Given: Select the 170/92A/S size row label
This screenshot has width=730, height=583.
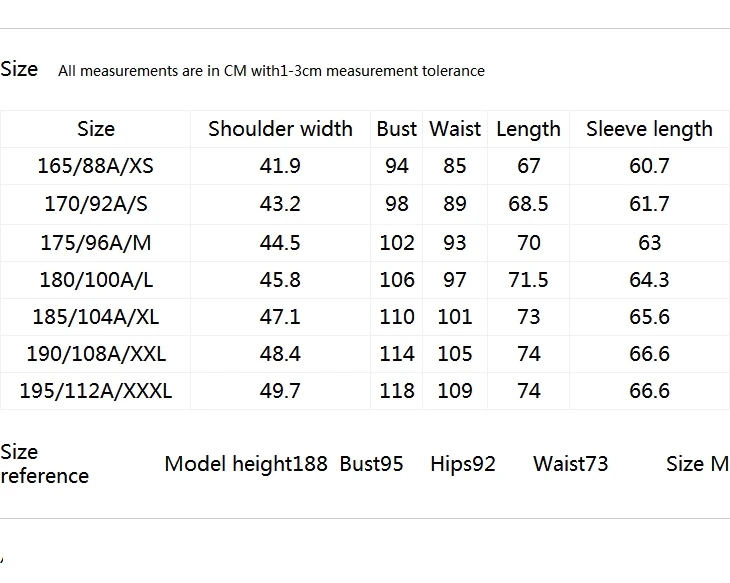Looking at the screenshot, I should coord(96,204).
